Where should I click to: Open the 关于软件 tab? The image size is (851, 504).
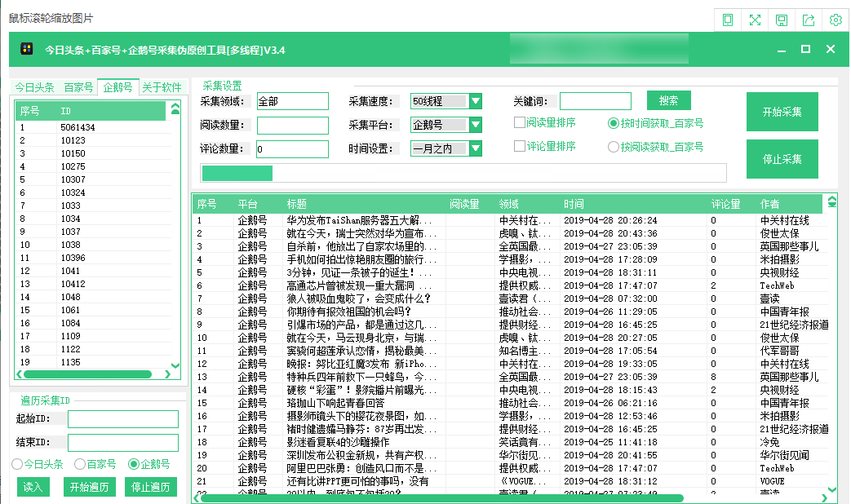(x=162, y=87)
